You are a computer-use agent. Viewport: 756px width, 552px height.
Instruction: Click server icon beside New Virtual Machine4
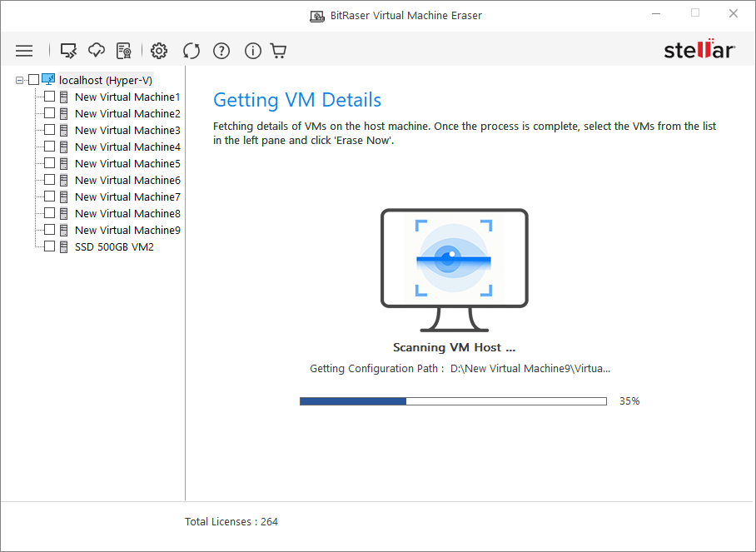pos(63,147)
